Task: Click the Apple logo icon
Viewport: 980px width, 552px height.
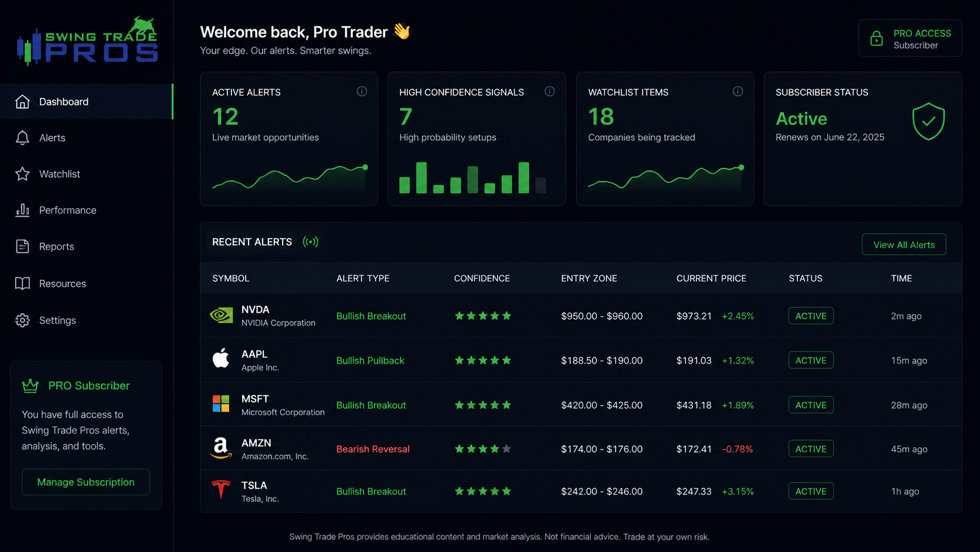Action: click(x=221, y=358)
